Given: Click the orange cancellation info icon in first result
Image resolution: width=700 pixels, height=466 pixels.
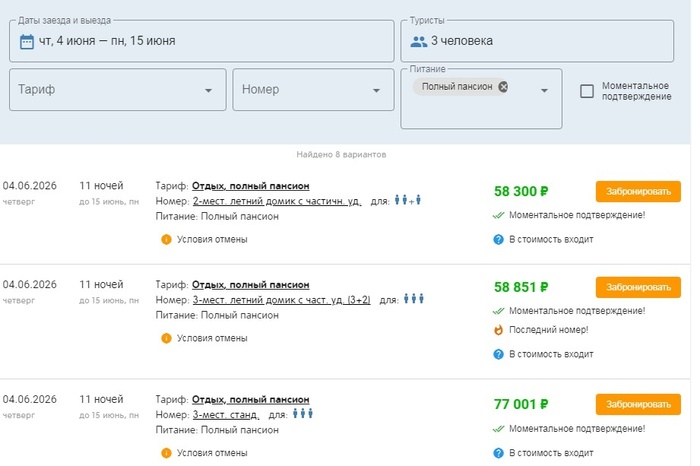Looking at the screenshot, I should pyautogui.click(x=166, y=239).
